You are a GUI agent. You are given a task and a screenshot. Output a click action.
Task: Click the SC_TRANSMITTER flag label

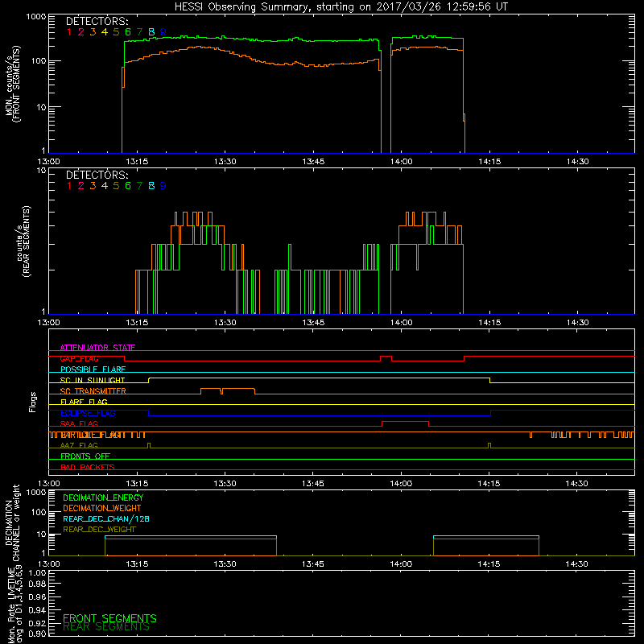pyautogui.click(x=93, y=391)
